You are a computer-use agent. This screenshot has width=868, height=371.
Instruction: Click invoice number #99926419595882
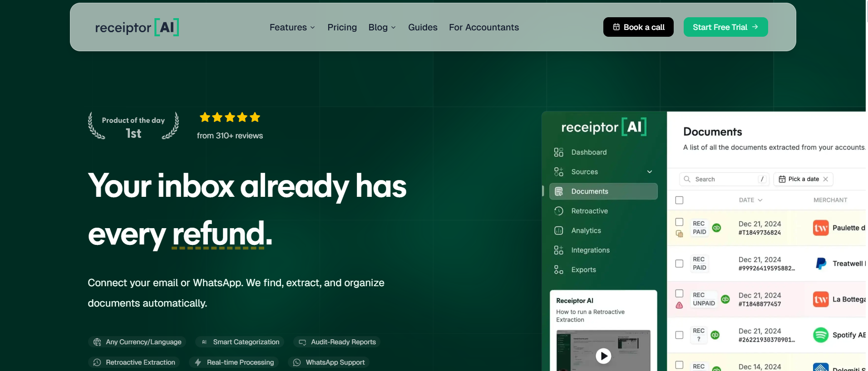point(766,268)
